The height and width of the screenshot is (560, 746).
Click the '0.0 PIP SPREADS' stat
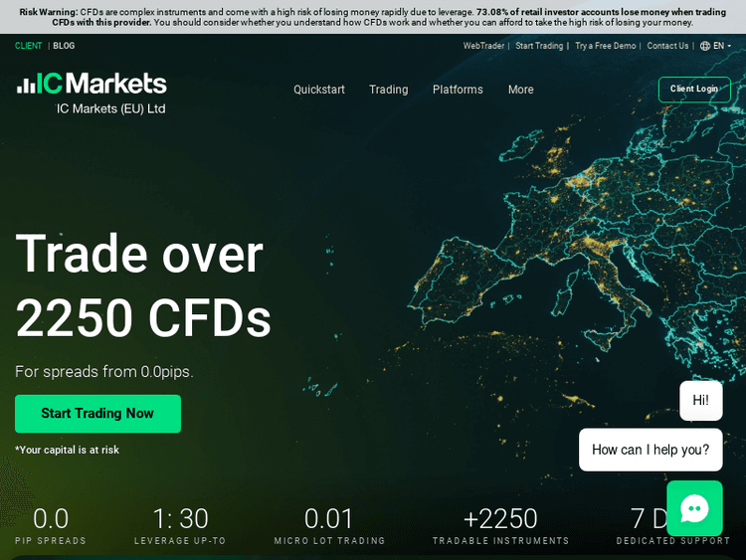[51, 525]
